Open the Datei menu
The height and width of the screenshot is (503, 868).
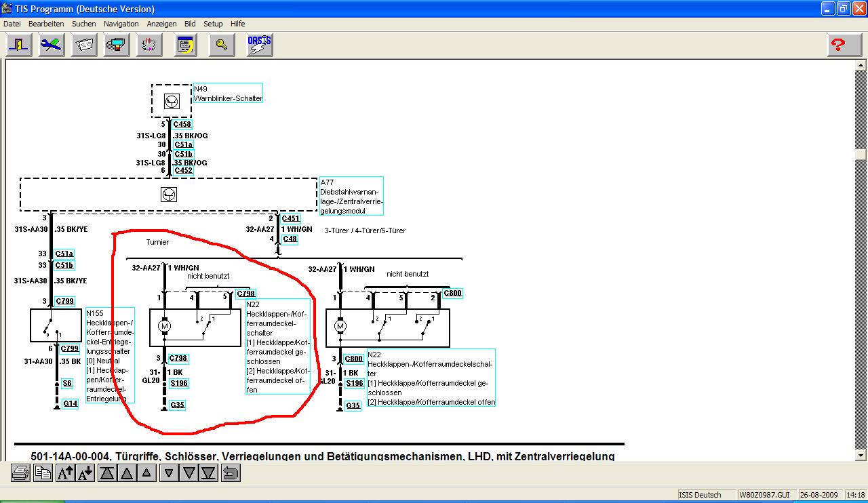[x=12, y=24]
